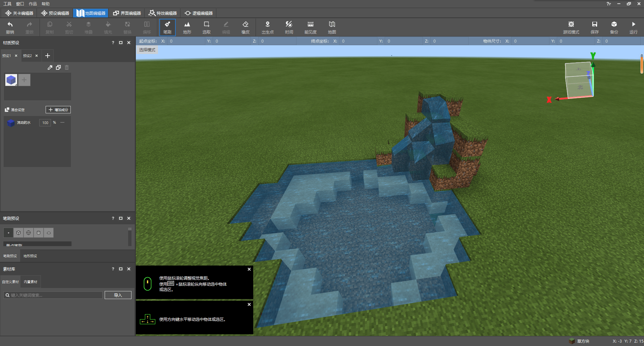Open the 帮助 menu
644x346 pixels.
point(46,4)
